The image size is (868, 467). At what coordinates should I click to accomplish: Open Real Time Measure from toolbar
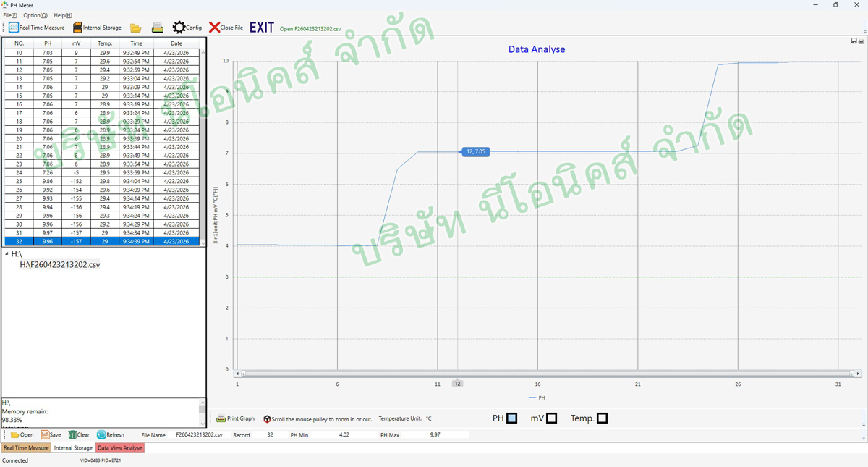(37, 28)
